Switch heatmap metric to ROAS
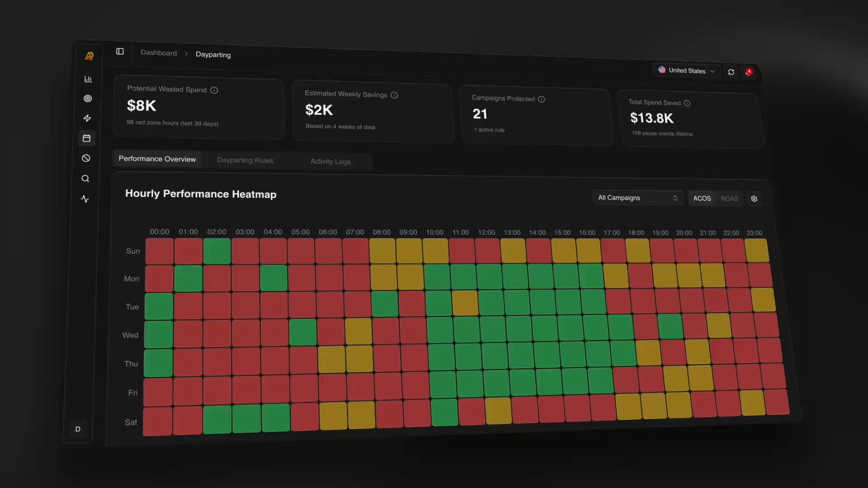This screenshot has height=488, width=868. point(729,199)
